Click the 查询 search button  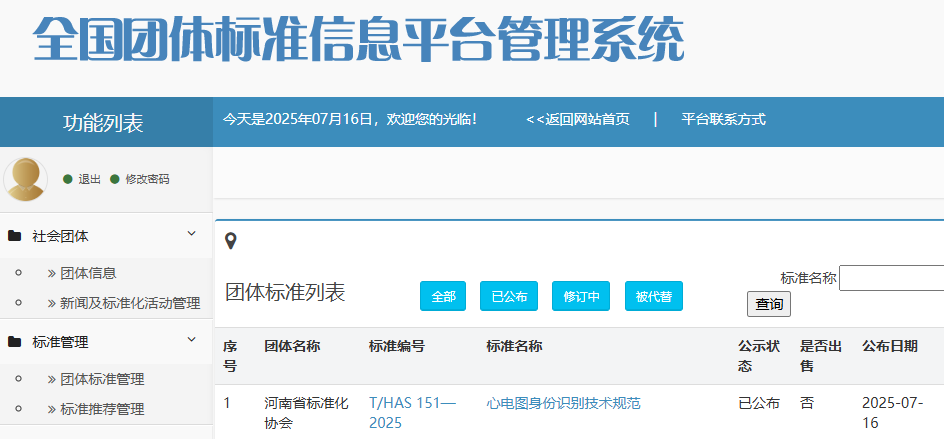769,304
